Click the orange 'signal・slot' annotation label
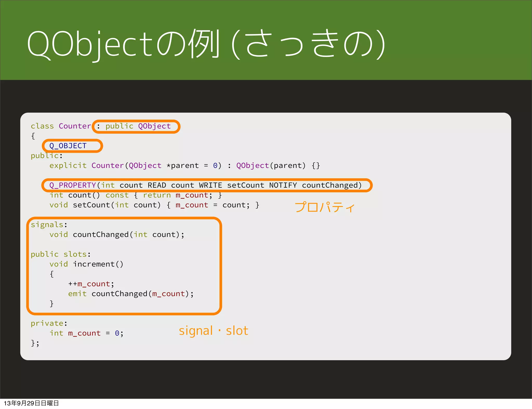 coord(214,331)
